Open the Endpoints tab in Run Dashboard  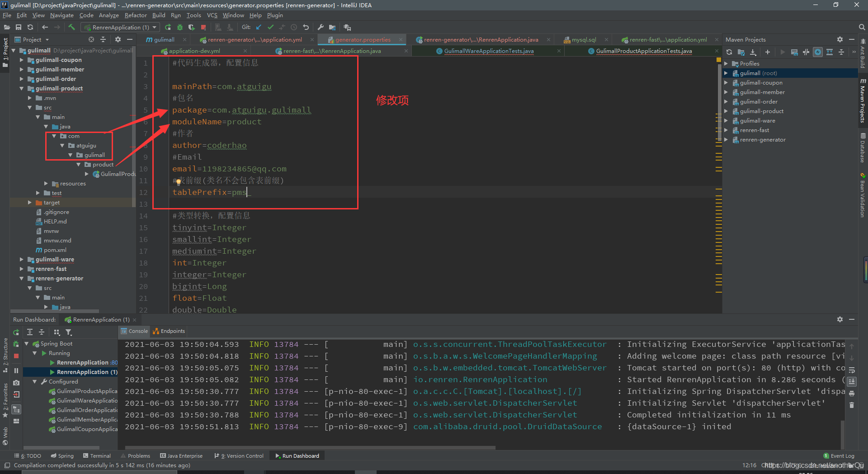[169, 331]
